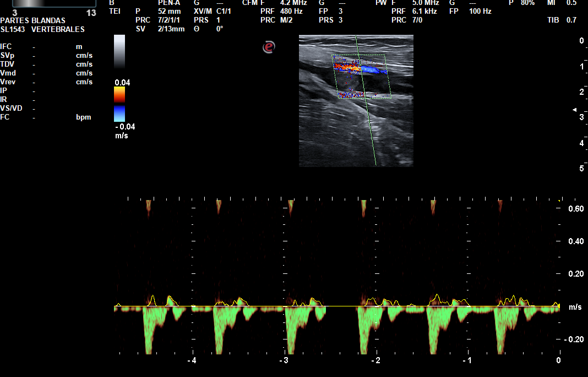
Task: Click the blue negative velocity color bar
Action: point(119,114)
